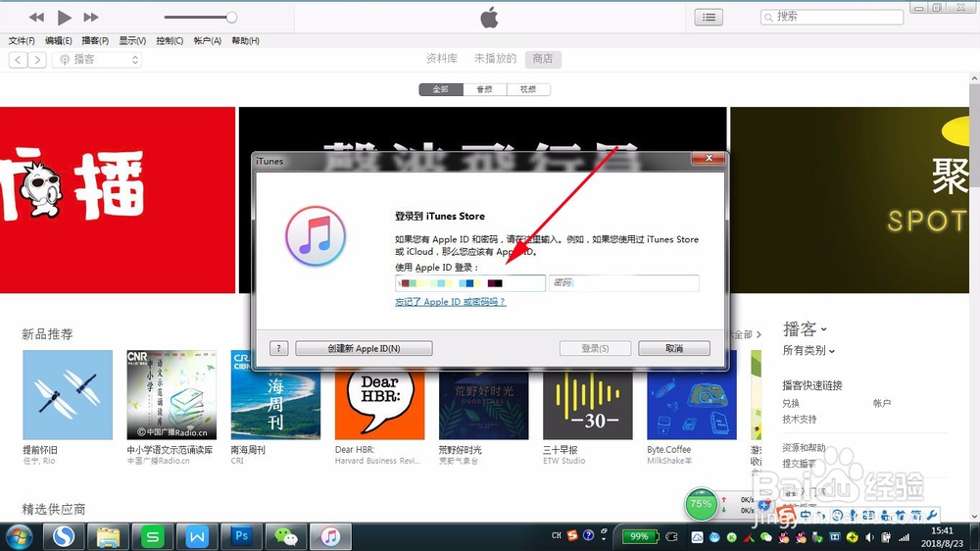The image size is (980, 551).
Task: Switch to the 资料库 tab
Action: [x=442, y=59]
